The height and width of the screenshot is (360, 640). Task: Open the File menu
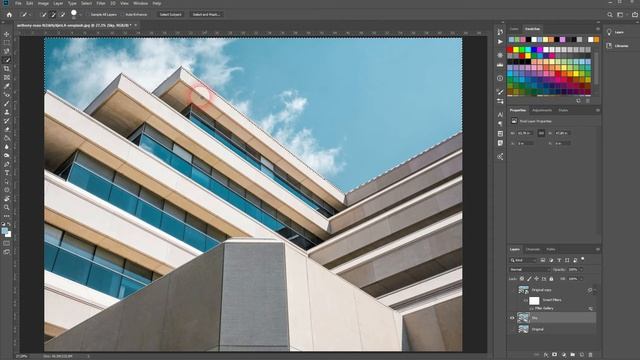click(18, 3)
